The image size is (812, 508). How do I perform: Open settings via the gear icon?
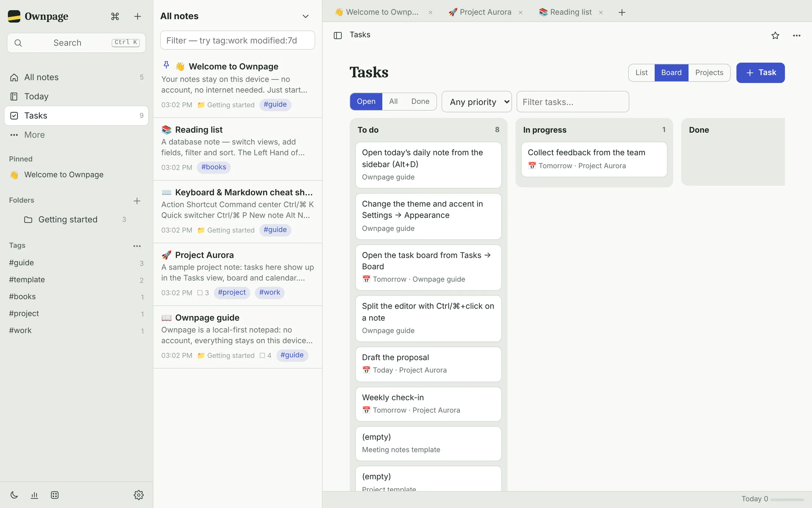click(139, 495)
